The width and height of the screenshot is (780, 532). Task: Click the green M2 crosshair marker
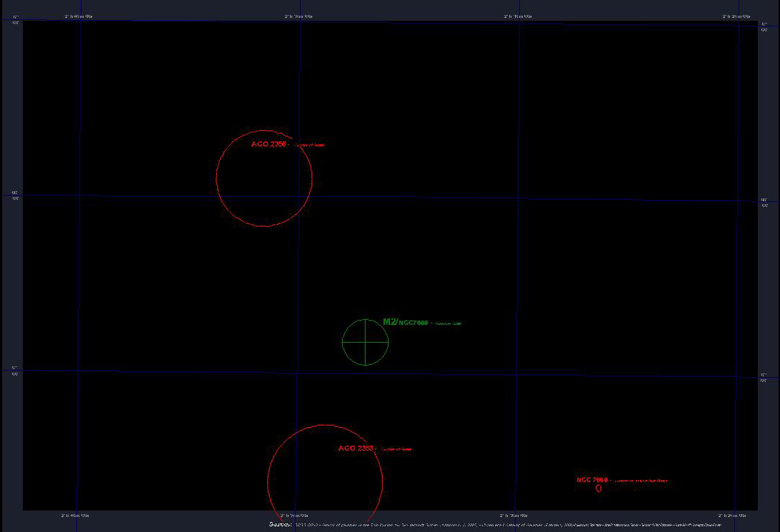[x=365, y=342]
